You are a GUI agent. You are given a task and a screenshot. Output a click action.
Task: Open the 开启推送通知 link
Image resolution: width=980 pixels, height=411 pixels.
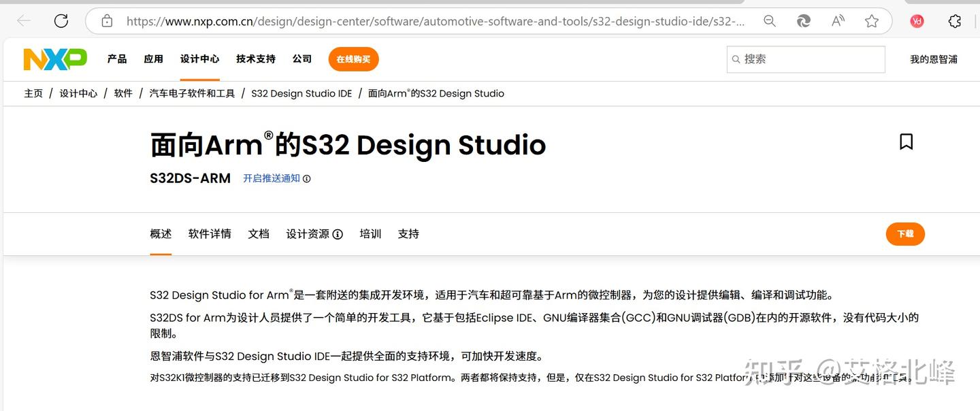point(271,178)
